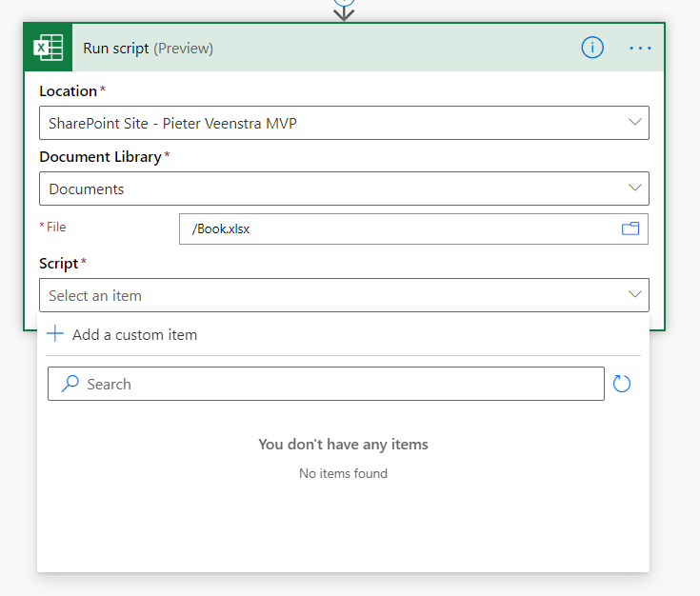Collapse the Script dropdown chevron
700x596 pixels.
click(x=634, y=294)
